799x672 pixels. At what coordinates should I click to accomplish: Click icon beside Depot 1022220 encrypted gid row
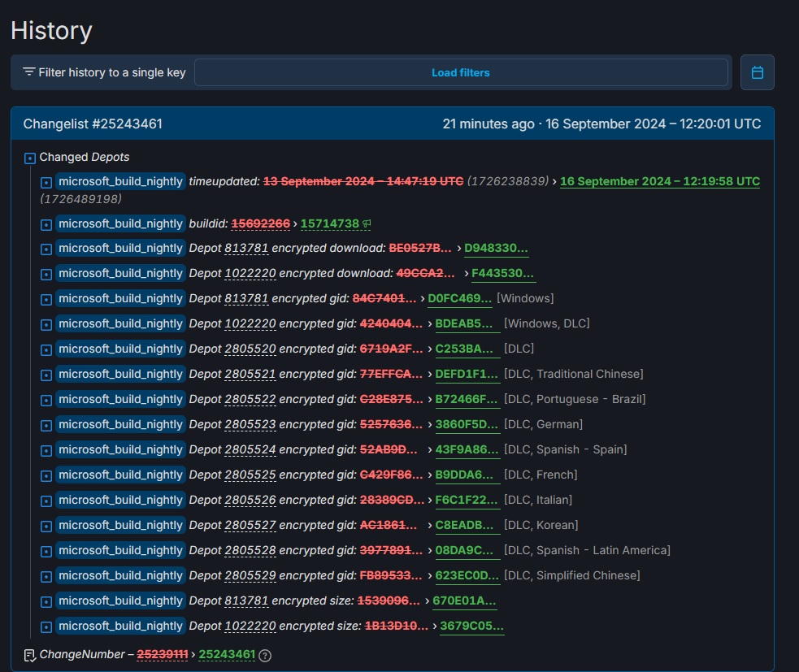click(x=46, y=324)
